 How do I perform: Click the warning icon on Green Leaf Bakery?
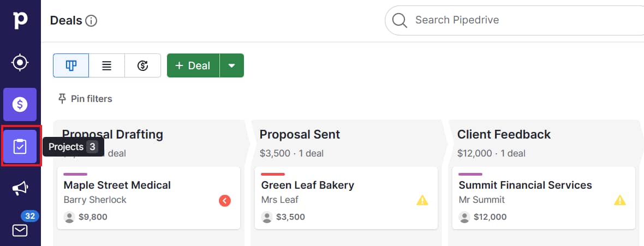[x=422, y=201]
